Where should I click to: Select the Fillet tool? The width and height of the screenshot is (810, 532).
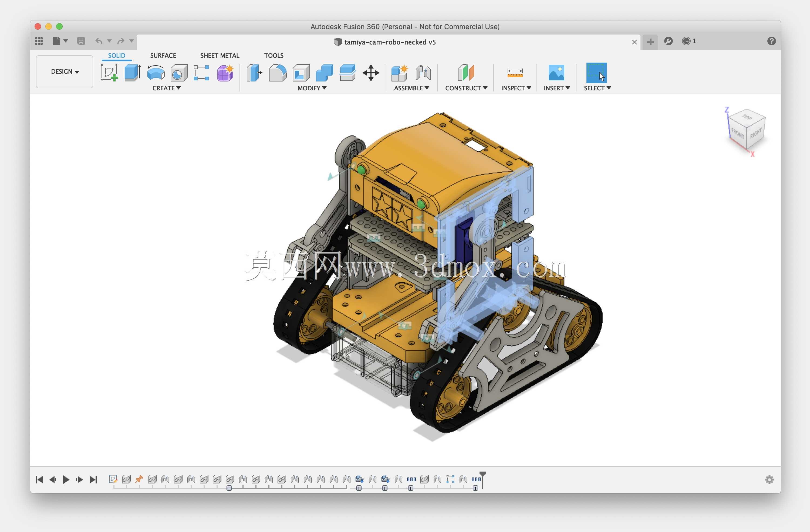(x=278, y=73)
